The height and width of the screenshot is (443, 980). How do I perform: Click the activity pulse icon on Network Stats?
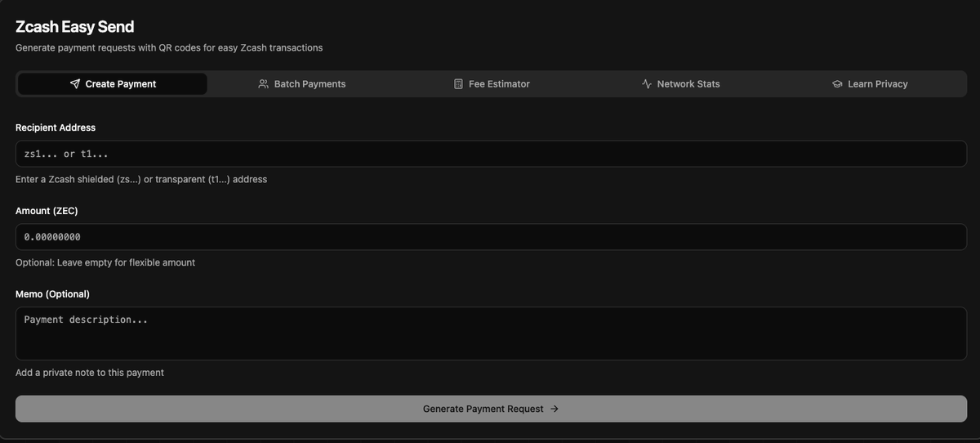(647, 84)
